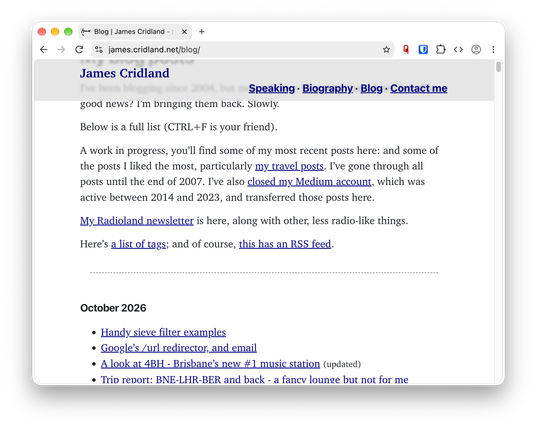Screen dimensions: 537x428
Task: Go back using the browser back arrow
Action: tap(43, 50)
